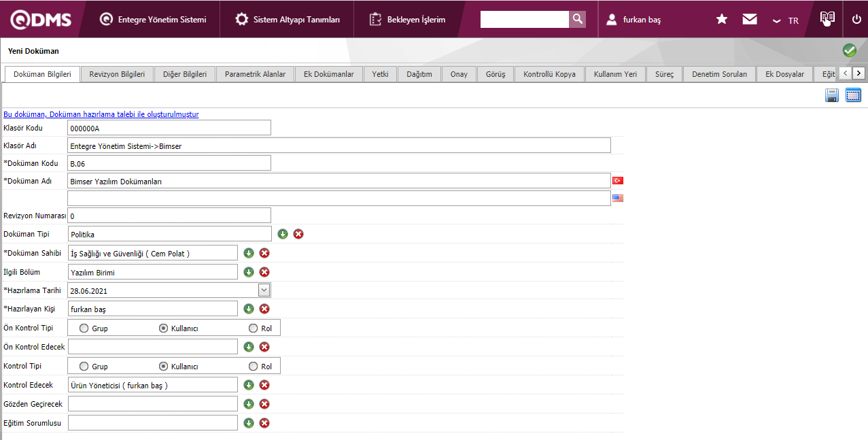Viewport: 868px width, 440px height.
Task: Open the TR language dropdown
Action: click(x=786, y=20)
